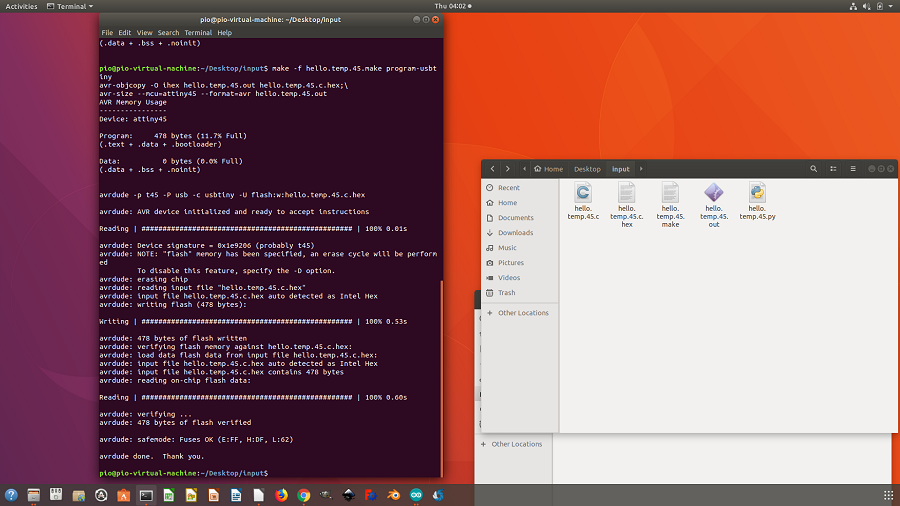Toggle list/grid view in file manager
The height and width of the screenshot is (506, 900).
coord(833,169)
